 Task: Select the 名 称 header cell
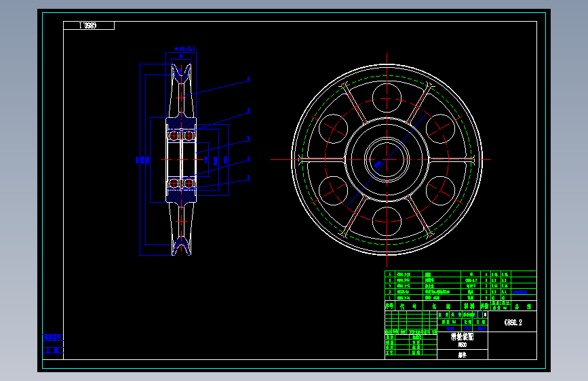click(442, 306)
